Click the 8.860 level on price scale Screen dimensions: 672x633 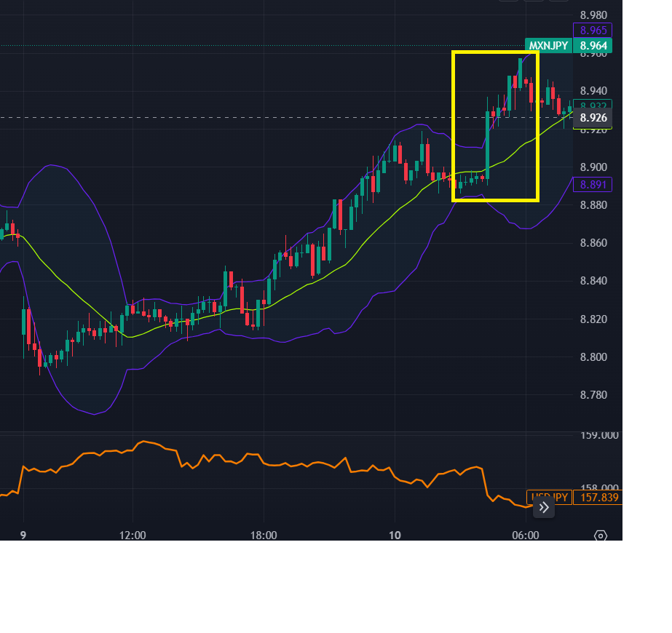(x=593, y=243)
